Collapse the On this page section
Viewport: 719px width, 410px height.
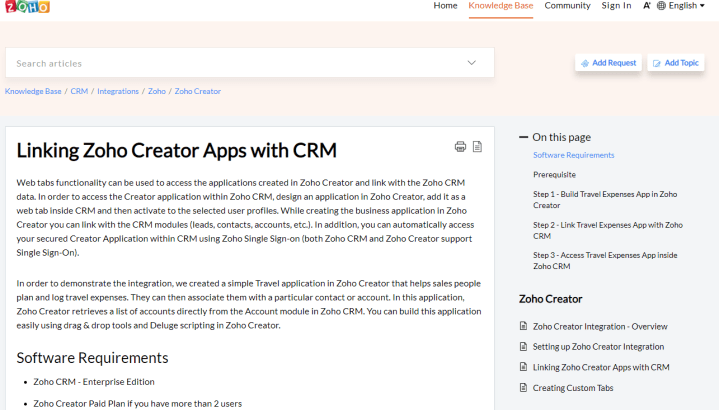click(x=523, y=137)
